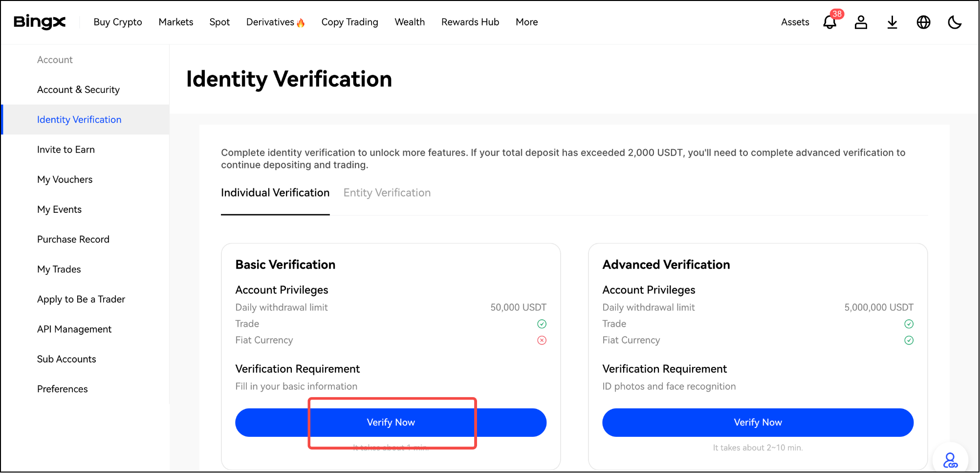Open the user profile icon

[x=861, y=22]
